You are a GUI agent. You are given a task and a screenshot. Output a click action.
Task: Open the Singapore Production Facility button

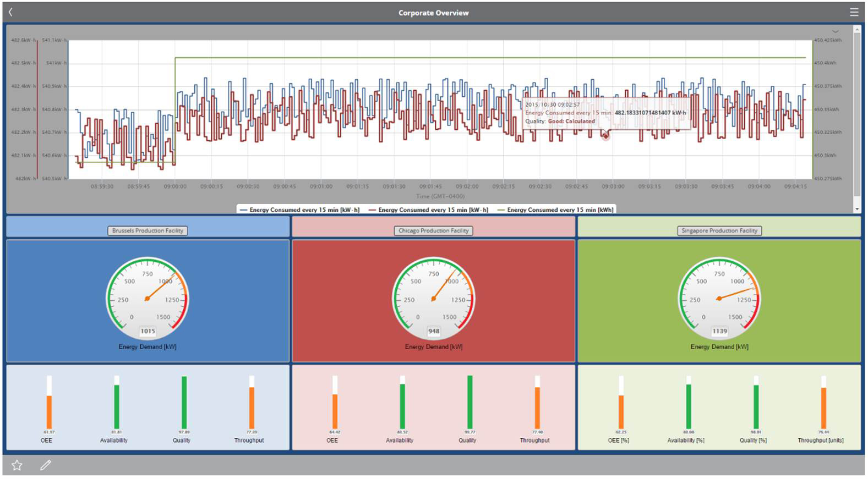pyautogui.click(x=719, y=230)
